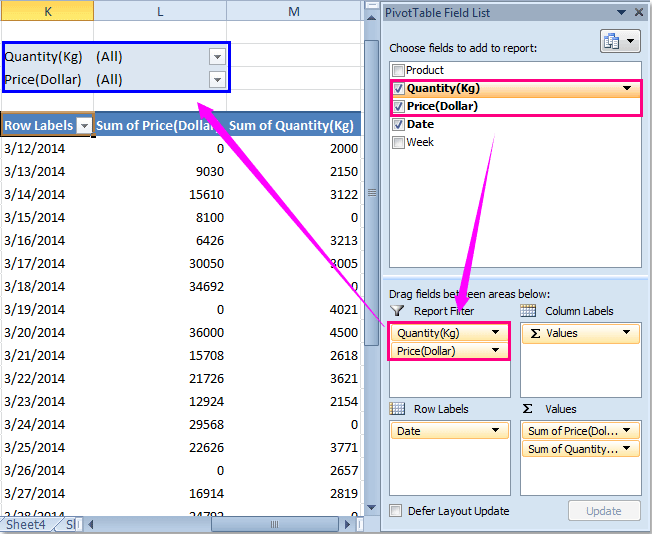Click the sigma Values area icon
Image resolution: width=652 pixels, height=534 pixels.
pyautogui.click(x=528, y=409)
